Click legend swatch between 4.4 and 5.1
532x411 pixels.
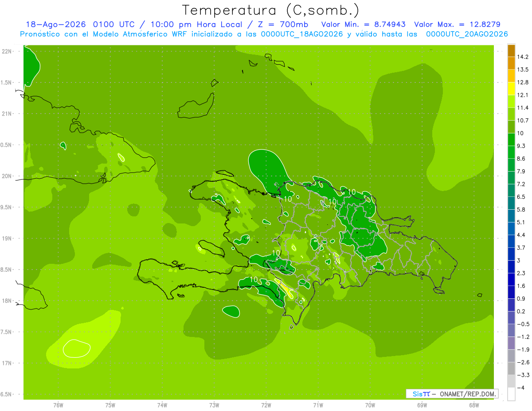coord(511,228)
